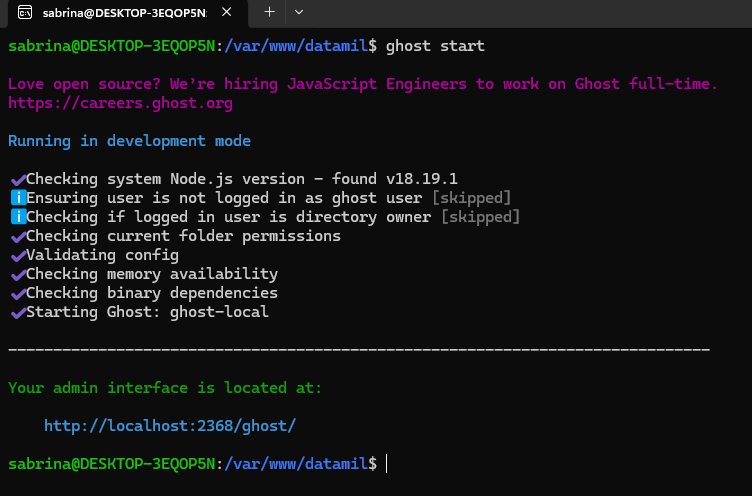752x496 pixels.
Task: Click checkmark beside 'Starting Ghost: ghost-local'
Action: point(18,313)
